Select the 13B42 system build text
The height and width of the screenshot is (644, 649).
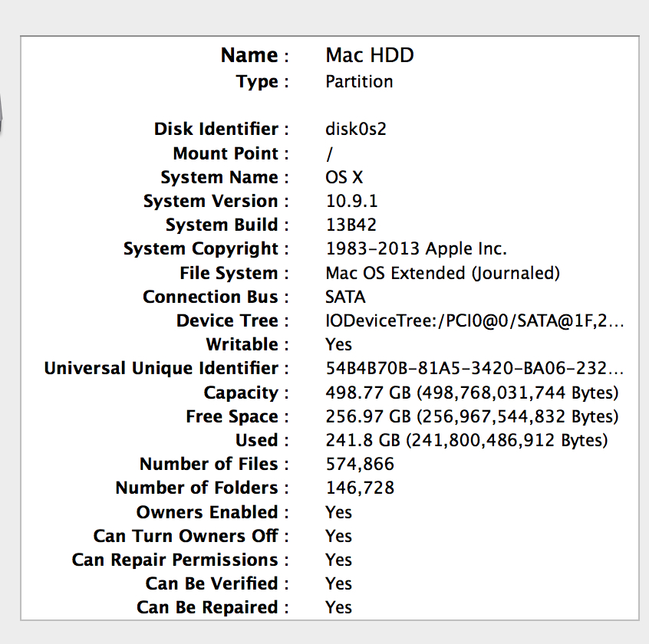[351, 225]
